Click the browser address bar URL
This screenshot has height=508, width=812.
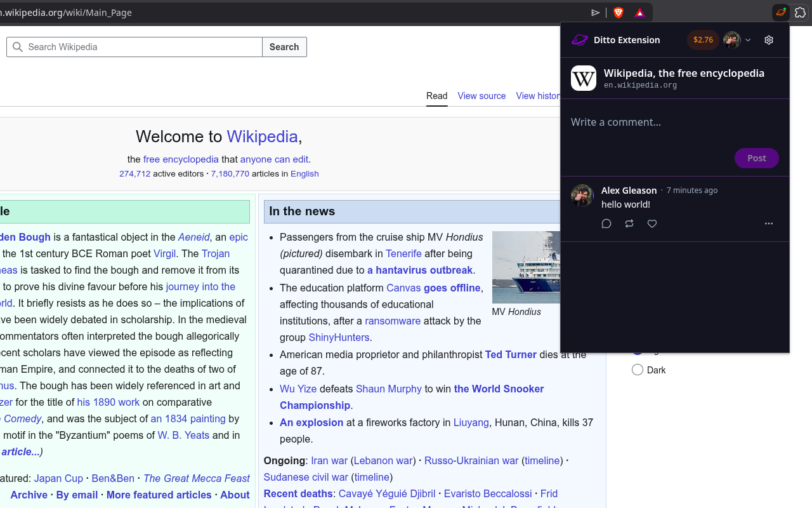click(x=66, y=13)
